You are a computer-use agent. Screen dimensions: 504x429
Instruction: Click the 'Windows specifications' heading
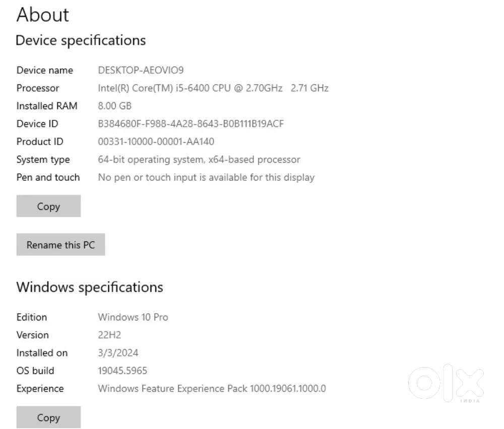(x=90, y=288)
